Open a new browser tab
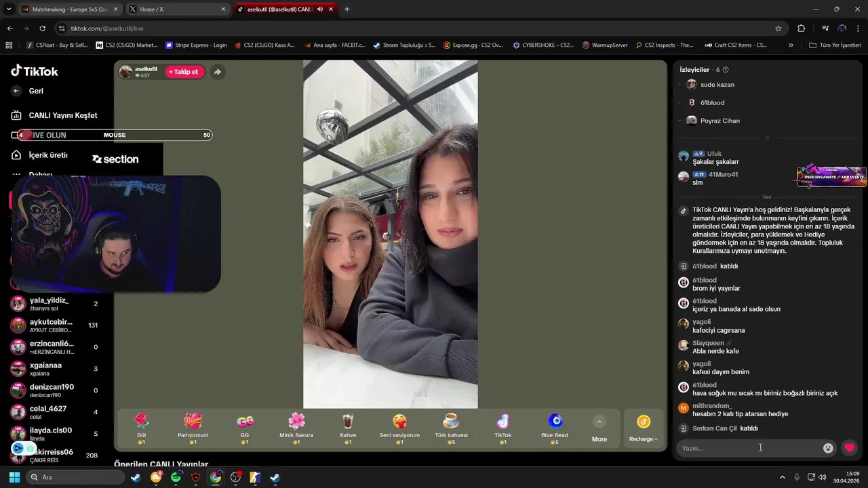The width and height of the screenshot is (868, 488). click(x=347, y=9)
